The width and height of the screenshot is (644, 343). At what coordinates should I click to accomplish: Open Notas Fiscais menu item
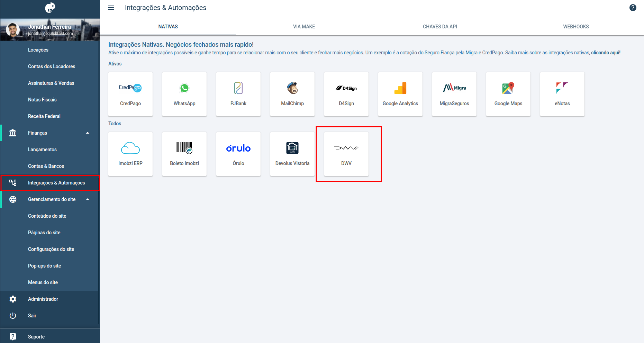click(42, 100)
